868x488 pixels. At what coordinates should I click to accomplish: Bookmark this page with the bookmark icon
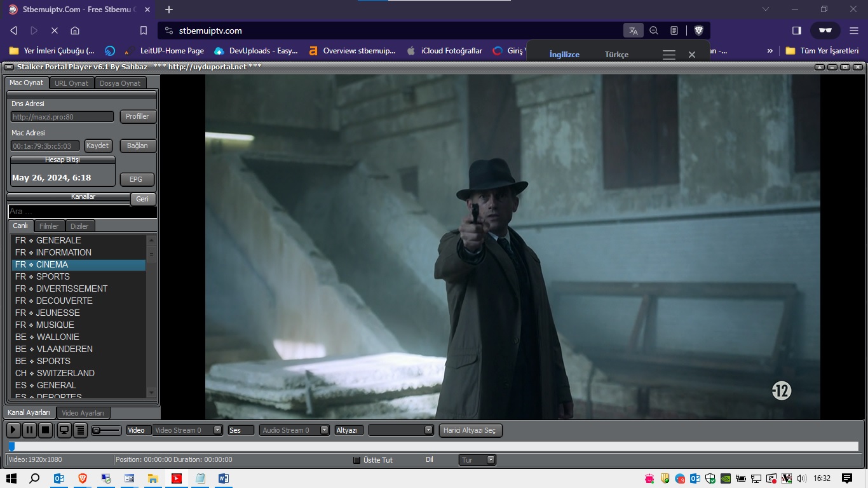[144, 30]
